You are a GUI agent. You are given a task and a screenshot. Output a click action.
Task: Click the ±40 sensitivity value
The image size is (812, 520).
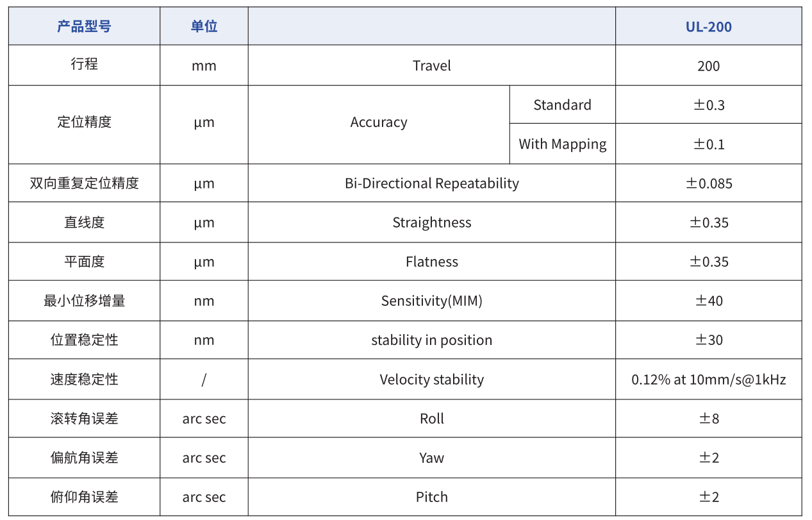(708, 301)
